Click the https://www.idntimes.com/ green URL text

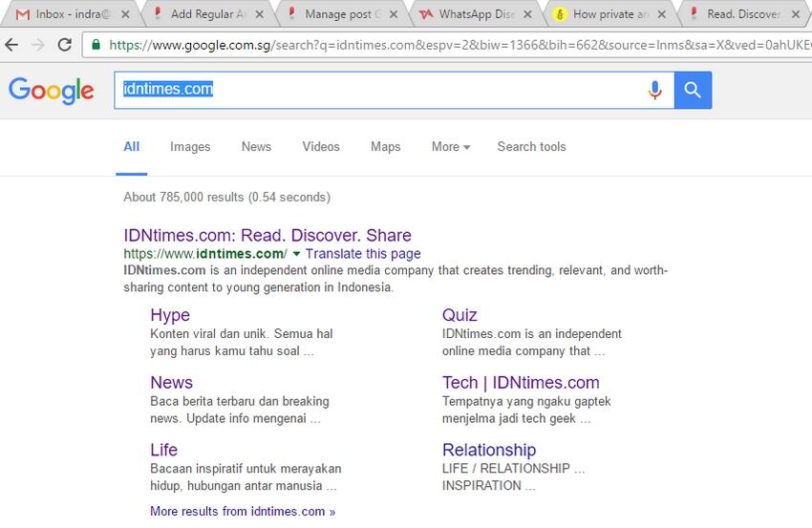click(x=205, y=254)
